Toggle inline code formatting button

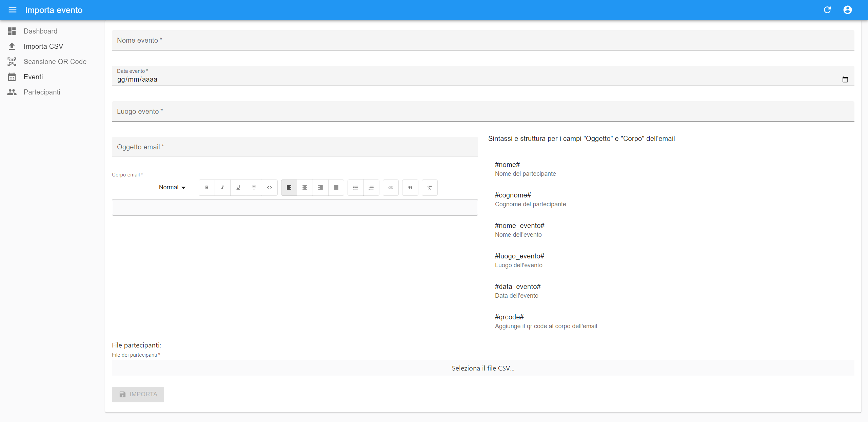(x=270, y=188)
